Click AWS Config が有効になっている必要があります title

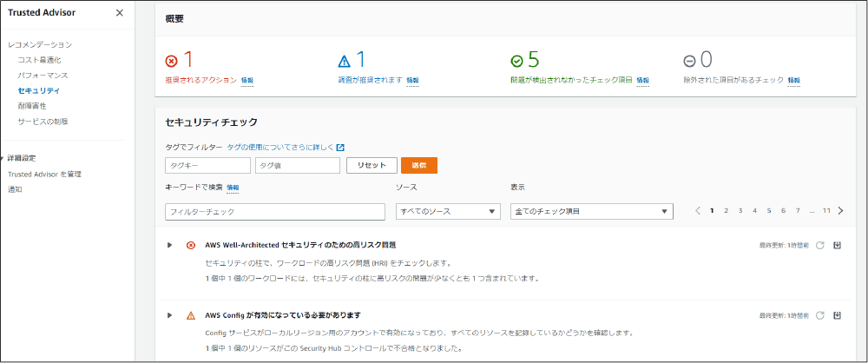(x=283, y=314)
